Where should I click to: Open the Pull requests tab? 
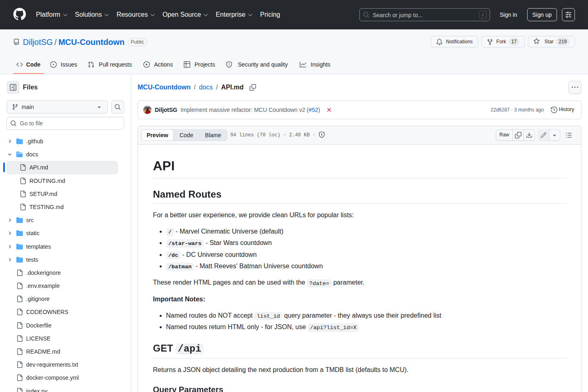[x=110, y=65]
